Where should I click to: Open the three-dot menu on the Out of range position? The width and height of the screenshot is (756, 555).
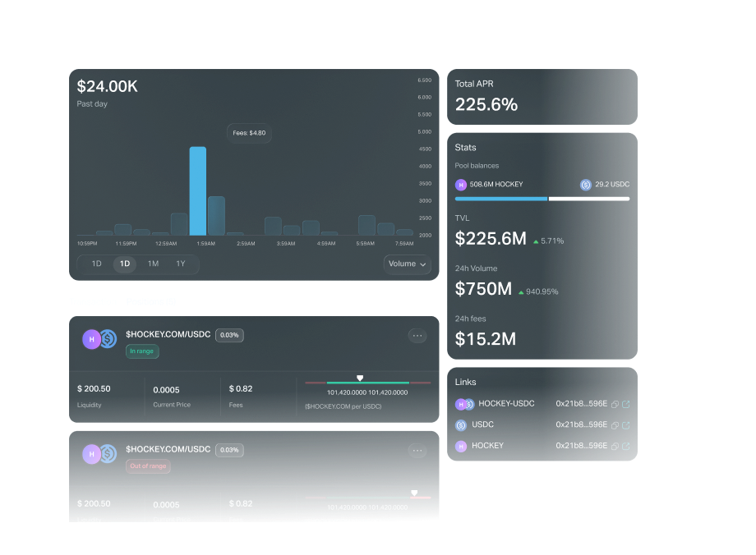(x=417, y=450)
